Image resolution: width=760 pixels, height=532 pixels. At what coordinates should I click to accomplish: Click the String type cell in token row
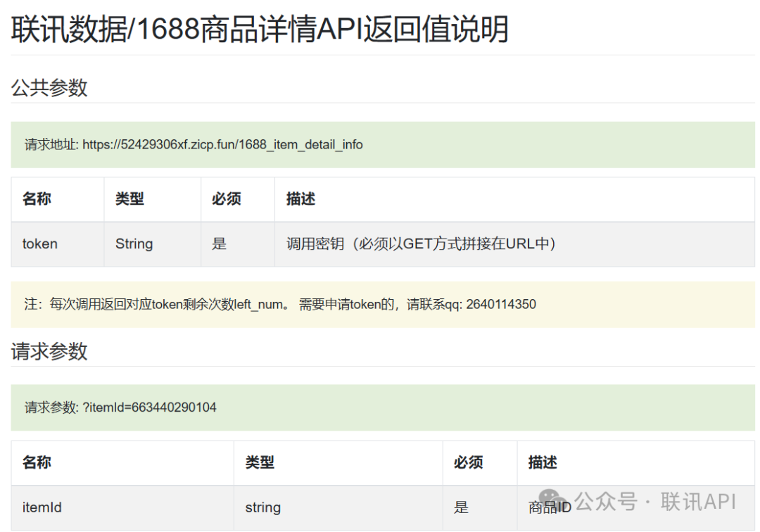(134, 244)
